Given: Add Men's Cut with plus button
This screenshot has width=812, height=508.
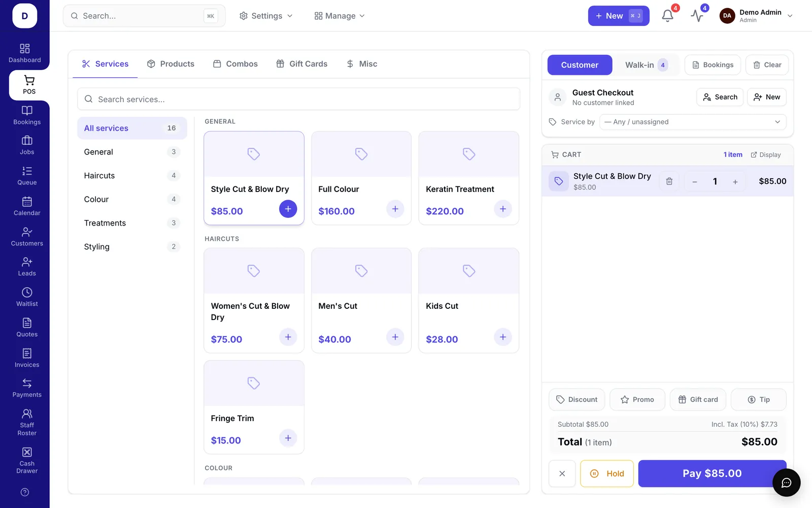Looking at the screenshot, I should (x=395, y=337).
